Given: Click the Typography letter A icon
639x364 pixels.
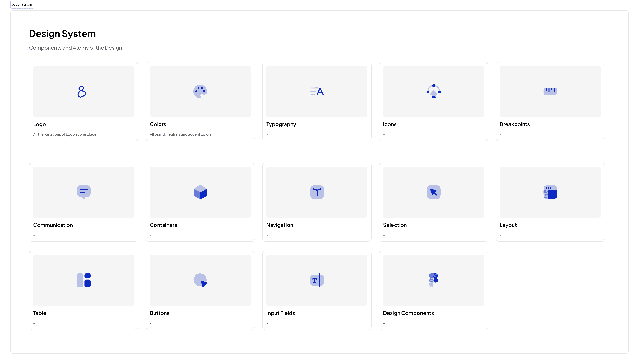Looking at the screenshot, I should pos(317,91).
